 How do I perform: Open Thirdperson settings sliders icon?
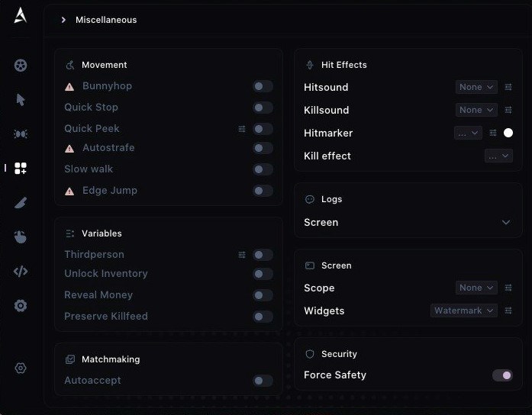pyautogui.click(x=241, y=255)
